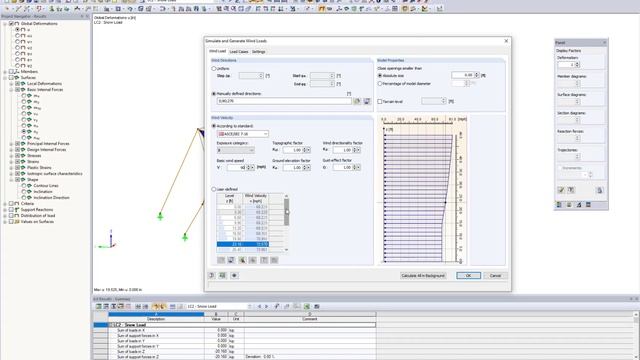Select Manually defined directions radio button
This screenshot has width=640, height=360.
pos(213,93)
